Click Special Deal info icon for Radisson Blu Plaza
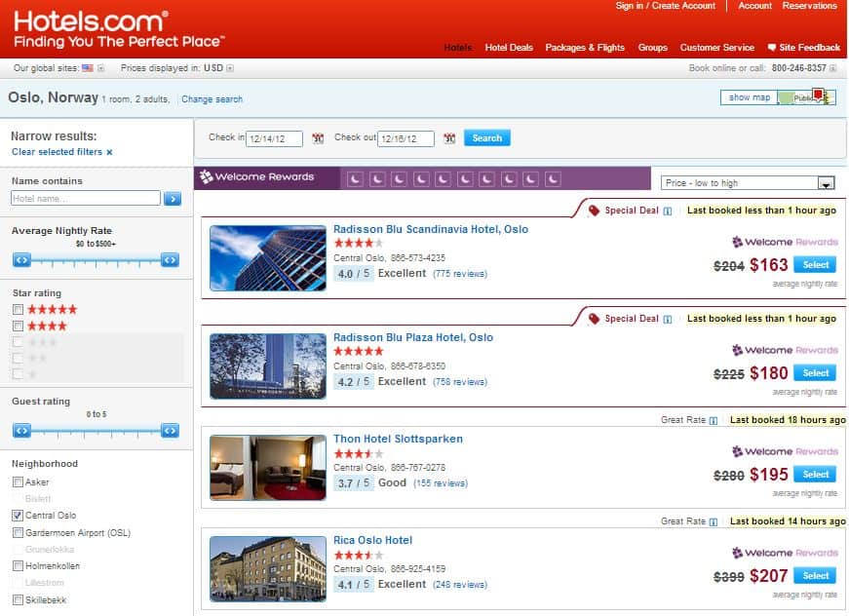Screen dimensions: 849x616 click(x=668, y=320)
